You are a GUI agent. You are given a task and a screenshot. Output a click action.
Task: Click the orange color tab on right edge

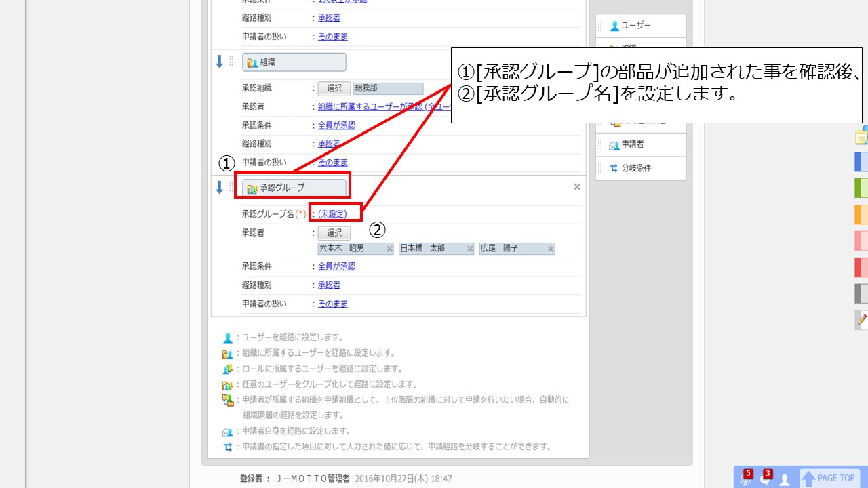point(861,214)
